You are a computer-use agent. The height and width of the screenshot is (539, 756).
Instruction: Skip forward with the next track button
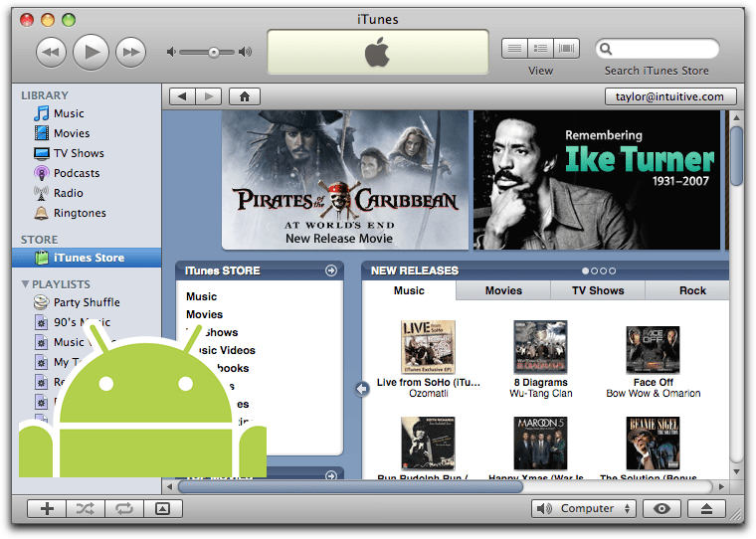(x=130, y=52)
